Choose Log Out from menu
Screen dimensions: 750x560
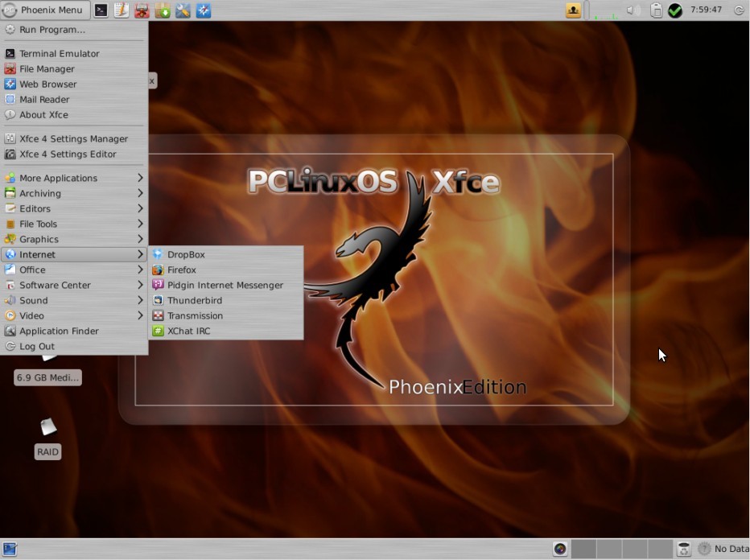[x=74, y=346]
